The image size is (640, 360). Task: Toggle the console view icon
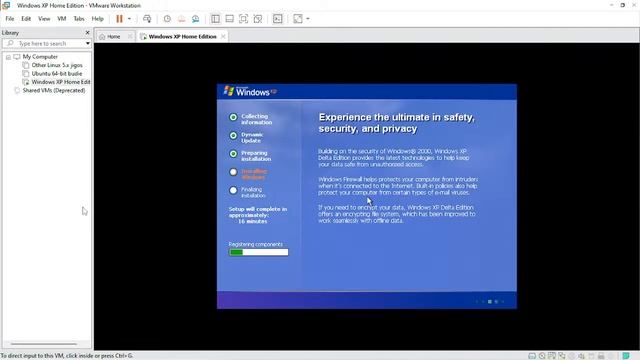click(x=278, y=19)
